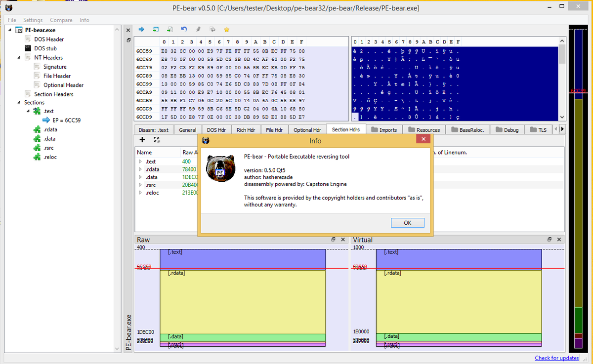The image size is (593, 364).
Task: Open the Settings menu
Action: pyautogui.click(x=33, y=20)
